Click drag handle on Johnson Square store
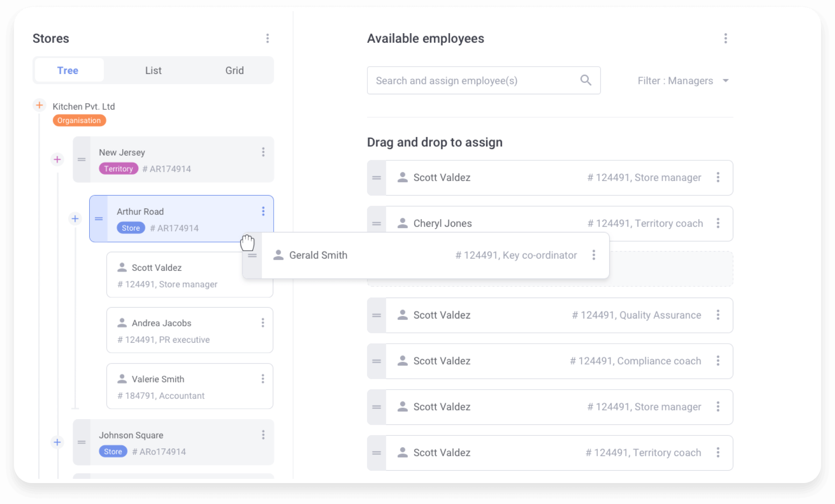This screenshot has width=835, height=504. pos(82,442)
